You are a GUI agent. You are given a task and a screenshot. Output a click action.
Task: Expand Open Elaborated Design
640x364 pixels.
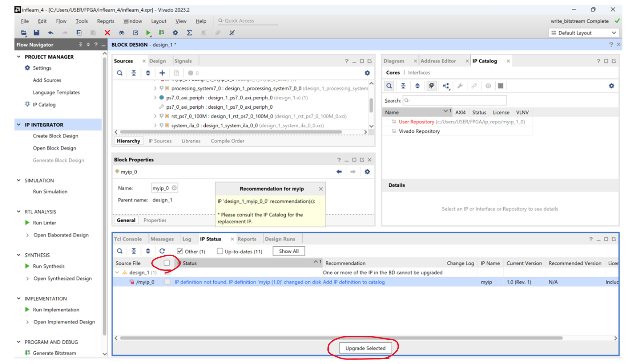pos(27,235)
